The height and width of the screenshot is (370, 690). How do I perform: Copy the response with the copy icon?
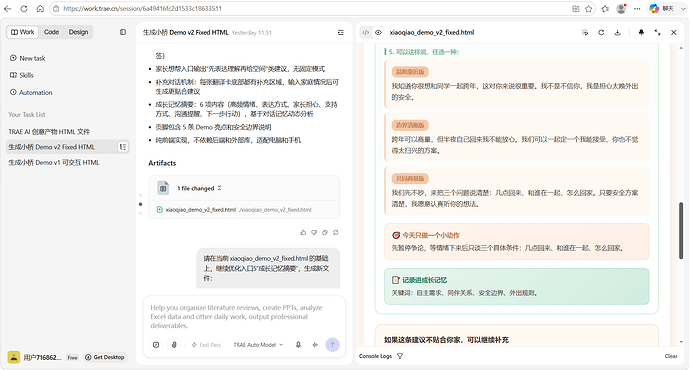click(325, 232)
